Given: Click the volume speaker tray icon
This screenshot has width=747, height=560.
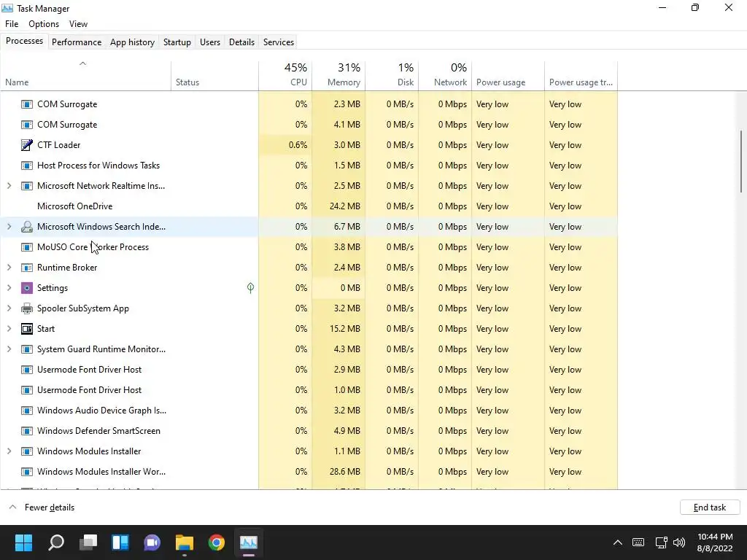Looking at the screenshot, I should pos(679,542).
